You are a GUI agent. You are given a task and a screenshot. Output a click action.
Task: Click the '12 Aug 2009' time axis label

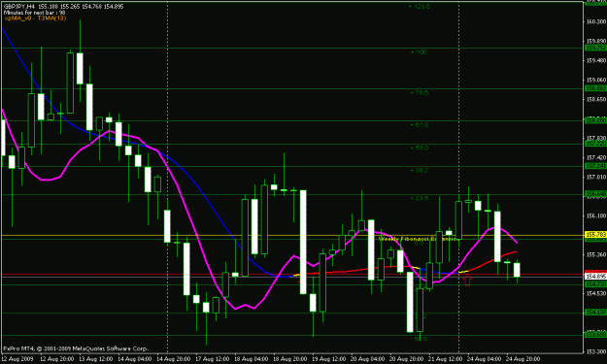(x=17, y=359)
